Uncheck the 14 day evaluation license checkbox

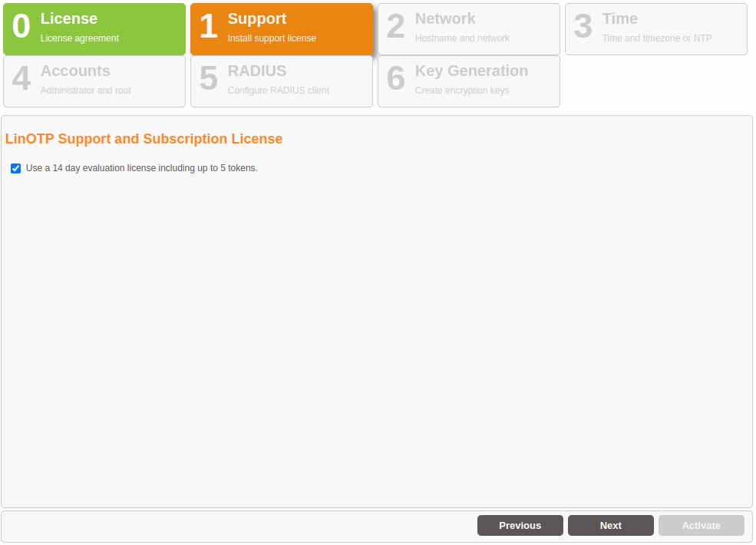tap(15, 168)
